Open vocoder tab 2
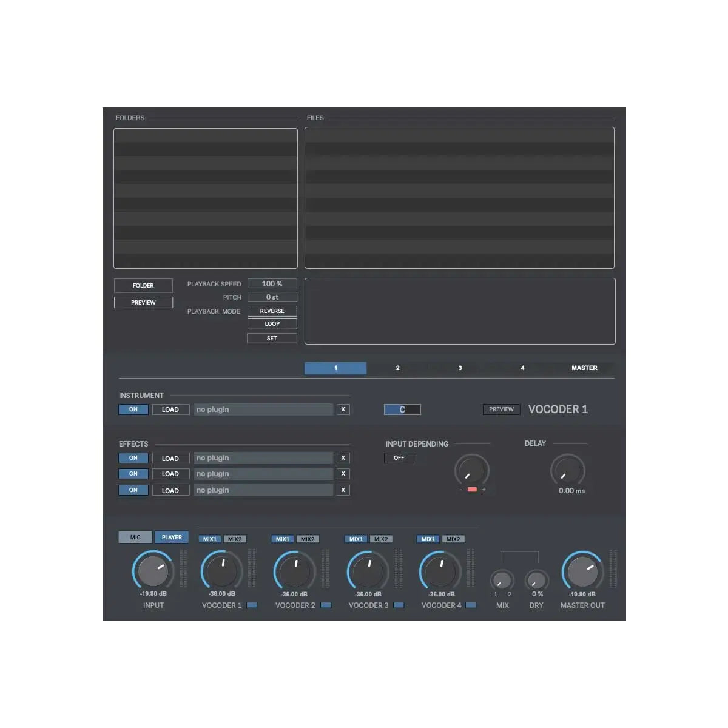This screenshot has height=728, width=728. tap(397, 368)
